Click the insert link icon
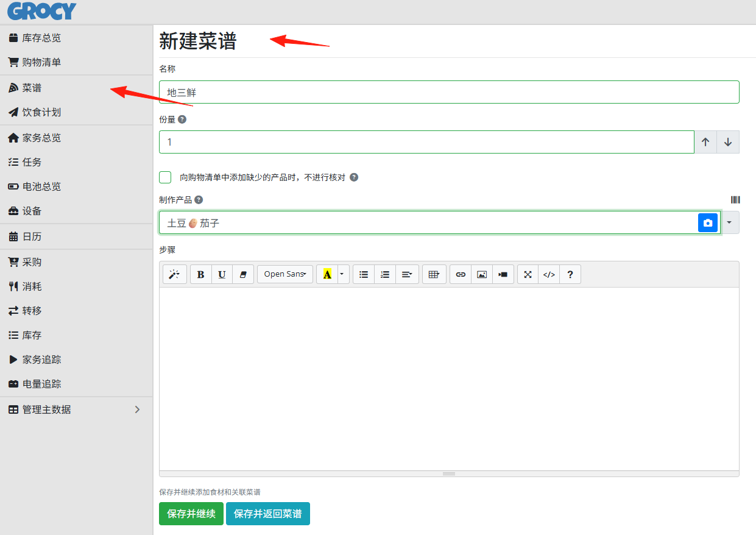This screenshot has height=535, width=756. coord(461,274)
